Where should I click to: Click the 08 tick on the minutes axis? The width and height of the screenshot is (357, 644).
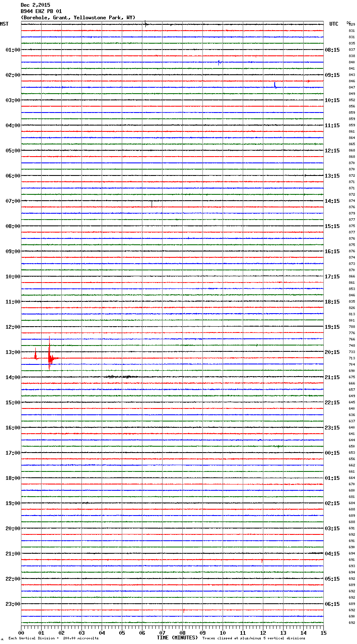[182, 633]
